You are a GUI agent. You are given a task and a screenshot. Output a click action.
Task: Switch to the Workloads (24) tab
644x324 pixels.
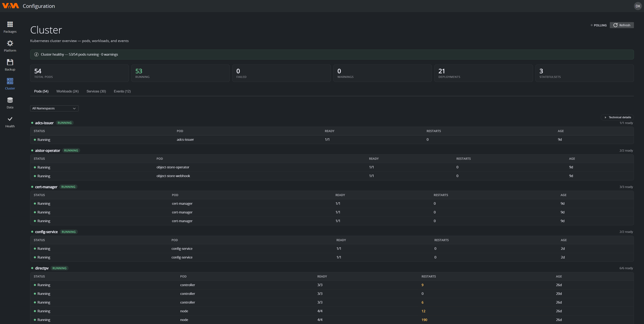[x=67, y=91]
